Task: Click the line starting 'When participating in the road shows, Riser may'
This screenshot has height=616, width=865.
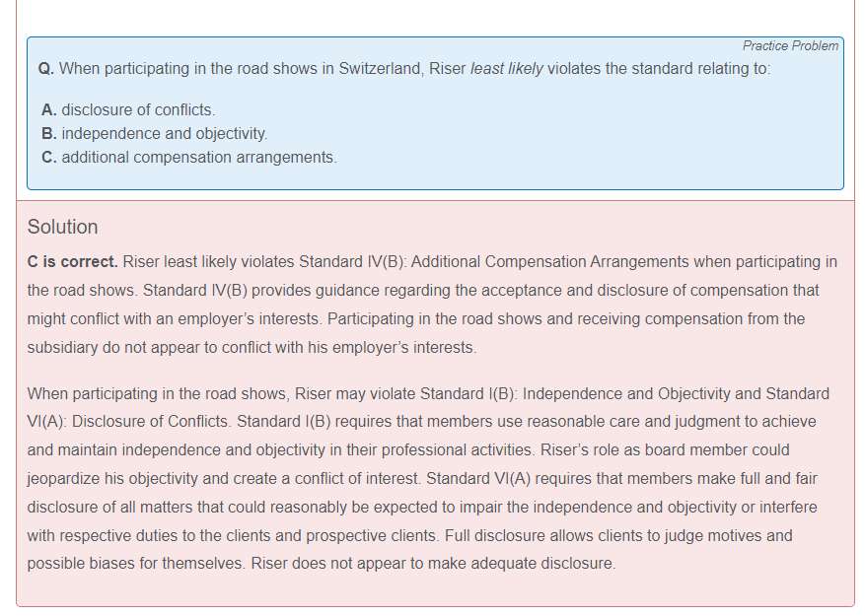Action: 428,394
